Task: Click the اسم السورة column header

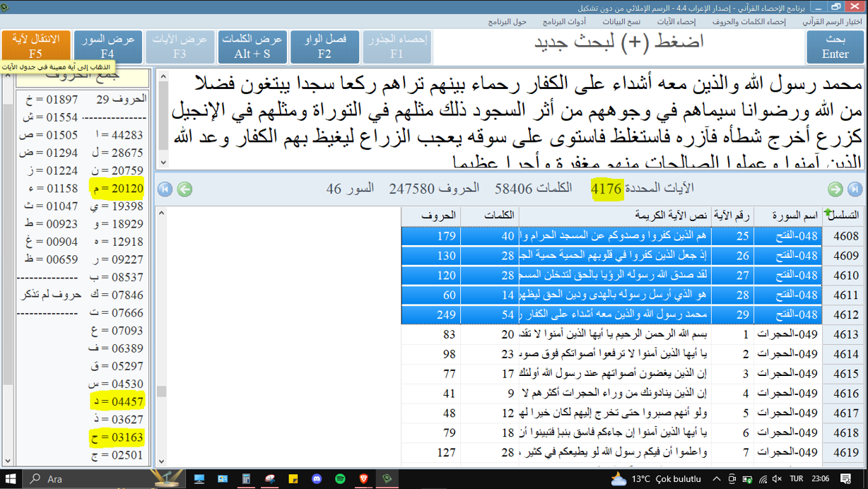Action: click(787, 216)
